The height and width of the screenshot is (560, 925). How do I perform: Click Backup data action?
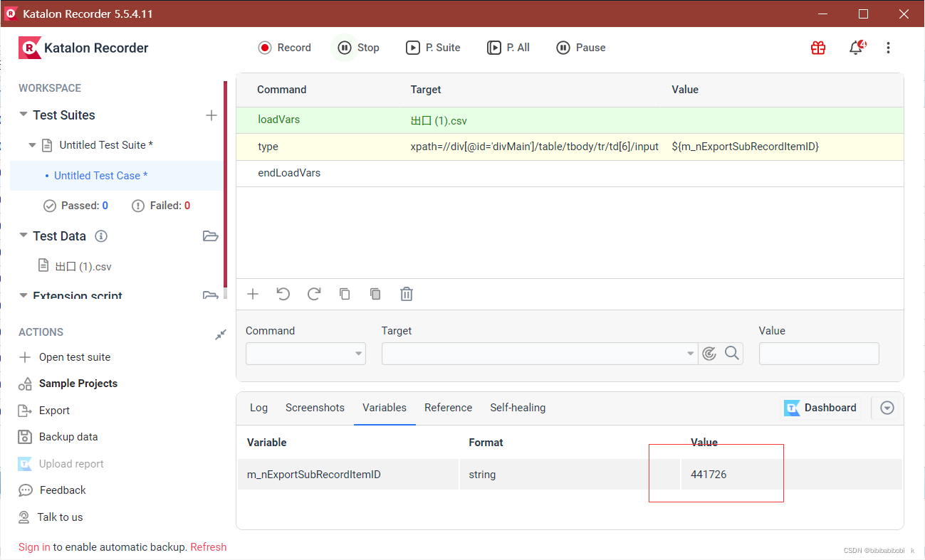[58, 437]
